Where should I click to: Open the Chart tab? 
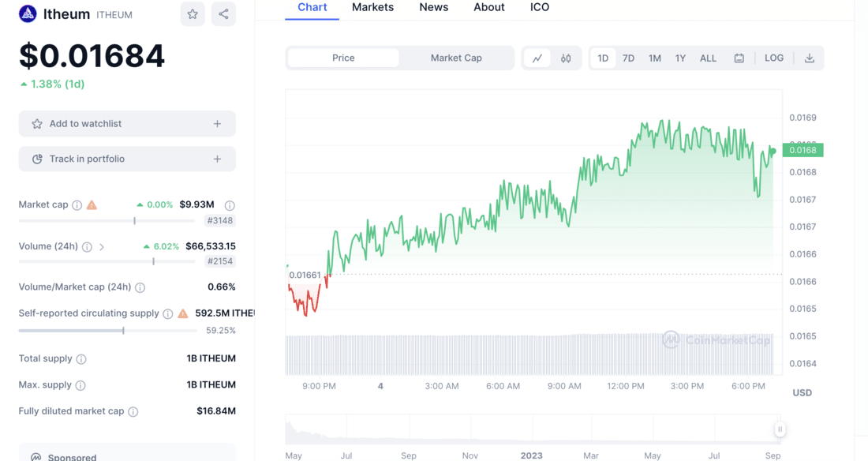point(312,8)
